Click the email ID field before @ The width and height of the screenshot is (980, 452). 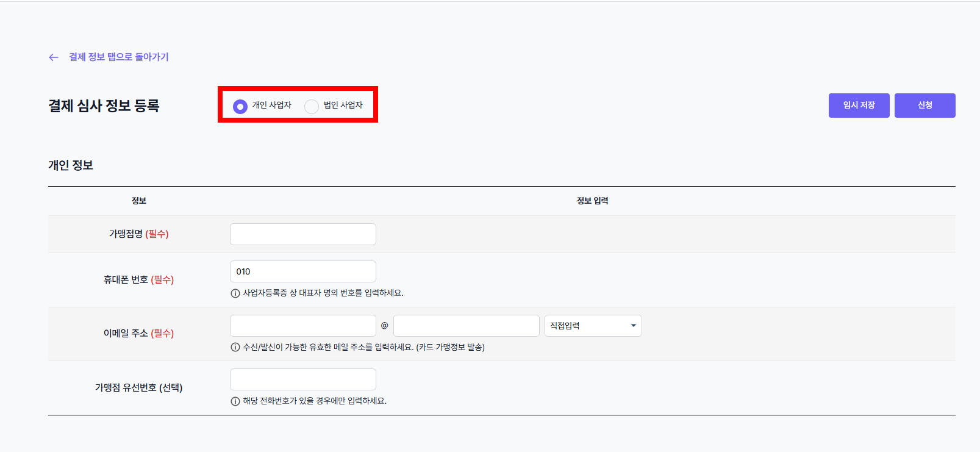pyautogui.click(x=303, y=326)
